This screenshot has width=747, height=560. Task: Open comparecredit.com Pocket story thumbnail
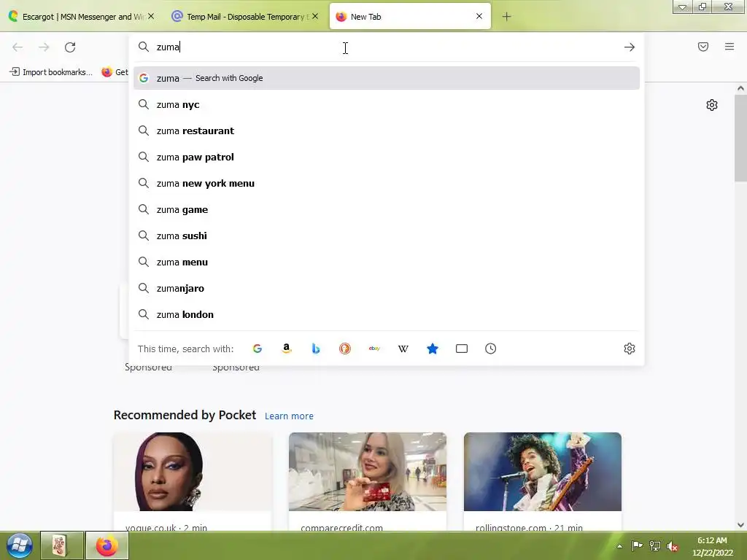368,472
